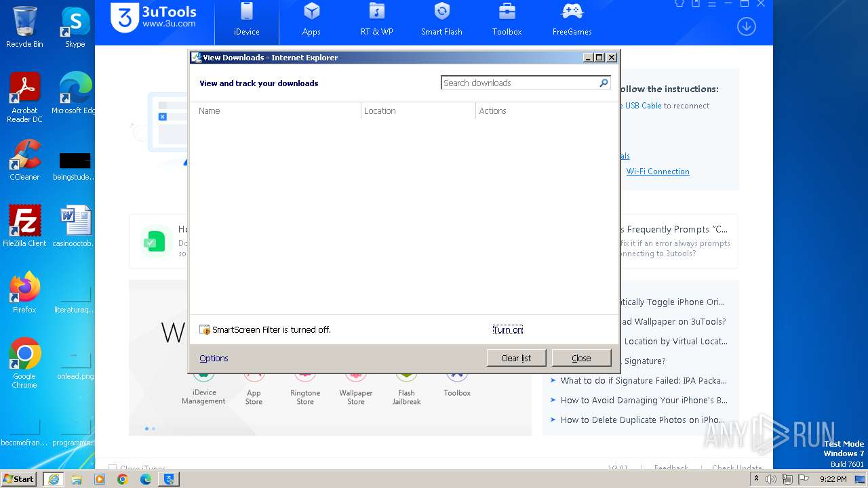
Task: Open Edge from the taskbar
Action: click(x=146, y=479)
